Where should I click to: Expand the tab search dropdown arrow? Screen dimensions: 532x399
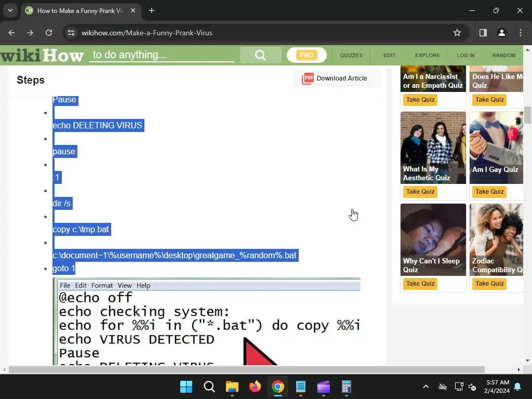[10, 10]
